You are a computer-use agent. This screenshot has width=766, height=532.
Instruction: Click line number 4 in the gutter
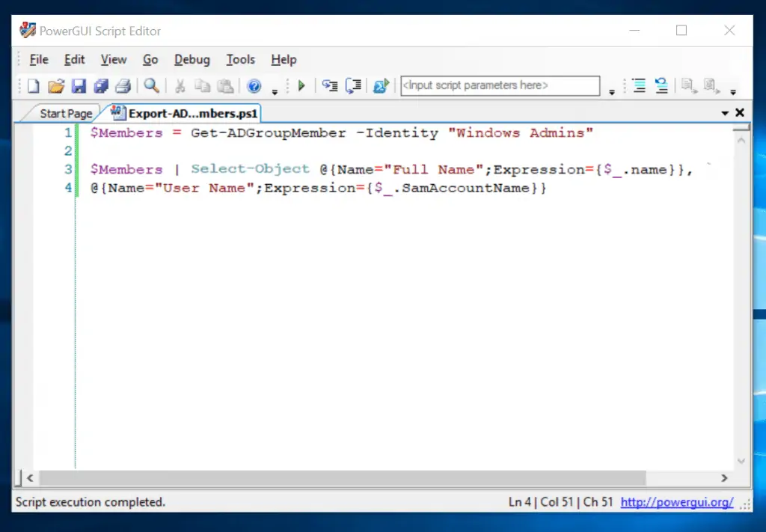tap(68, 188)
